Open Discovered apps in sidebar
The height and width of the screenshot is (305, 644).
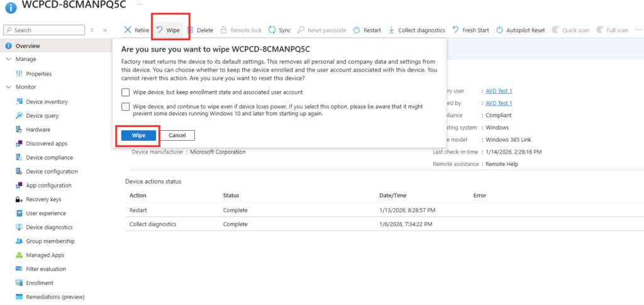(x=47, y=144)
